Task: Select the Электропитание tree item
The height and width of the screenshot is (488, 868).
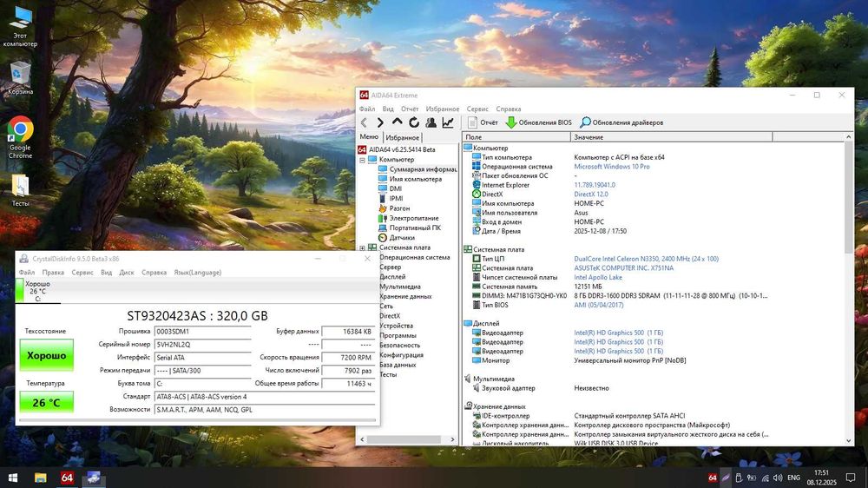Action: point(409,218)
